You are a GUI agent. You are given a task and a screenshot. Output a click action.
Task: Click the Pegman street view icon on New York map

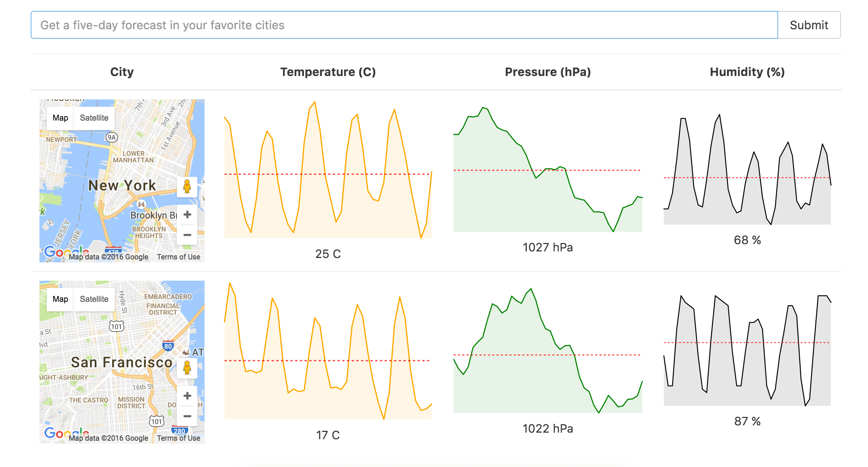187,186
